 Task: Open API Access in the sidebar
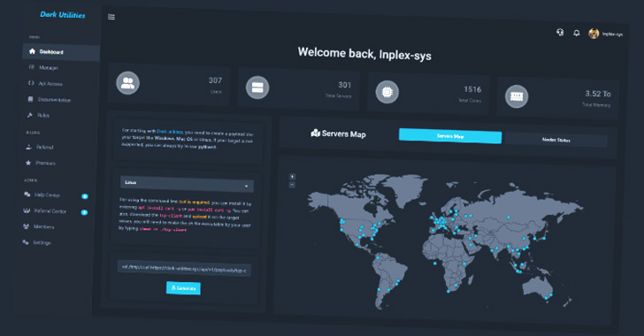tap(46, 83)
